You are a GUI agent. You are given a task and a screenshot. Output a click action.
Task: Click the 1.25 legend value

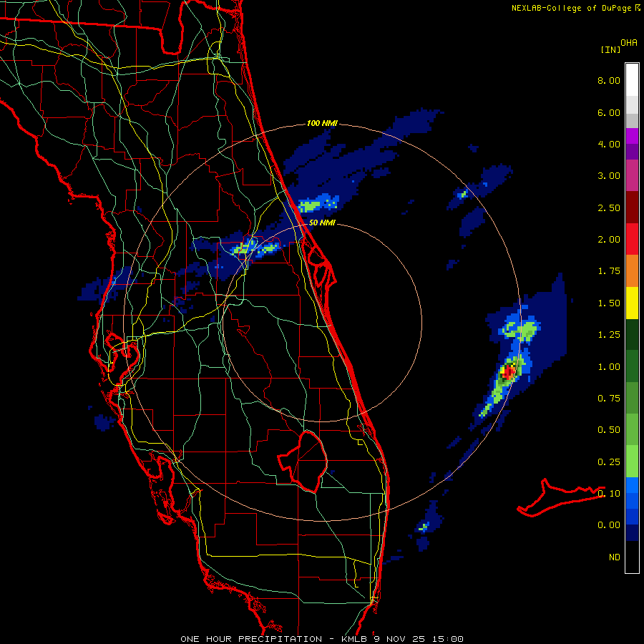(x=609, y=335)
